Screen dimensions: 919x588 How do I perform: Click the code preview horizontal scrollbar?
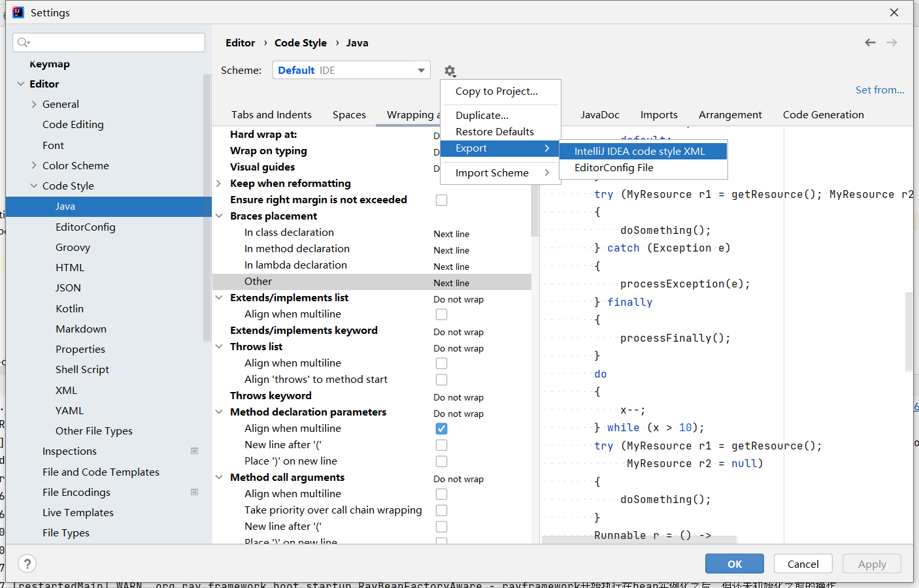pyautogui.click(x=639, y=540)
